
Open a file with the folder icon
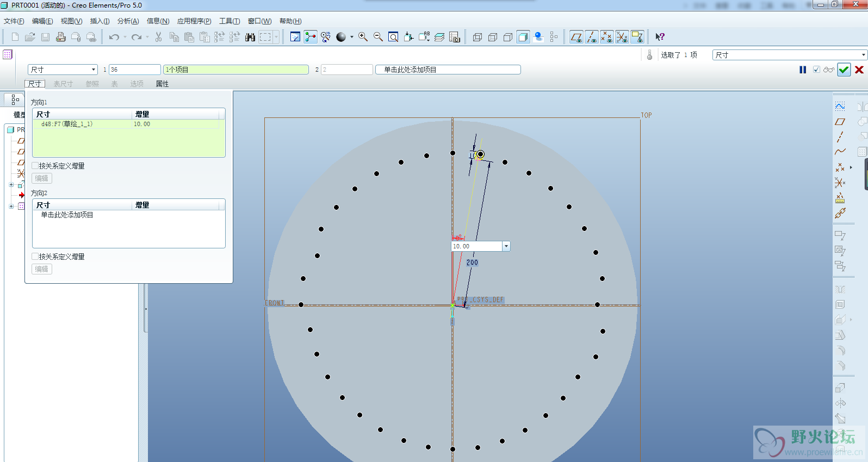(x=30, y=37)
